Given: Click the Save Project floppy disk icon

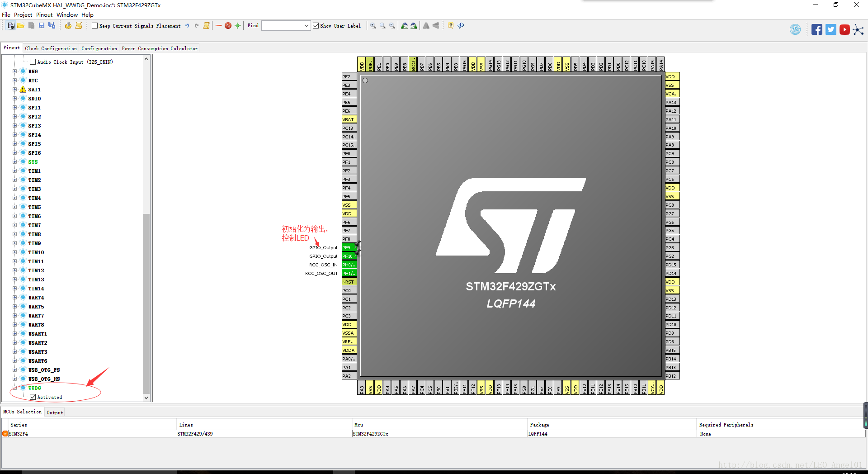Looking at the screenshot, I should click(x=42, y=26).
